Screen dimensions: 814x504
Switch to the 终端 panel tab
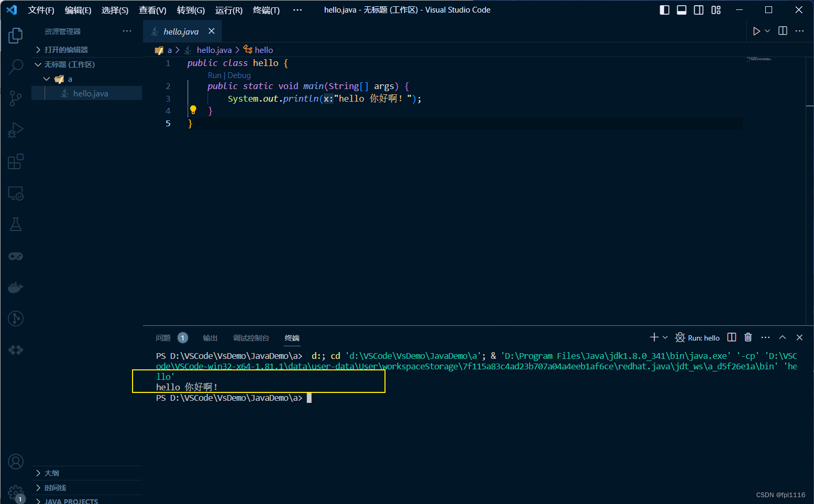click(292, 338)
